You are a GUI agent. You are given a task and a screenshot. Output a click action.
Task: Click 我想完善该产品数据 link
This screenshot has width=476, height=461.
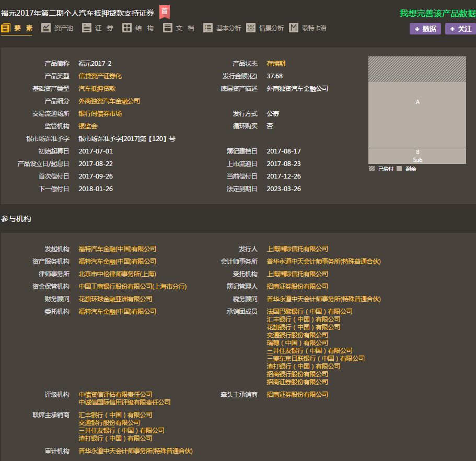(x=437, y=14)
